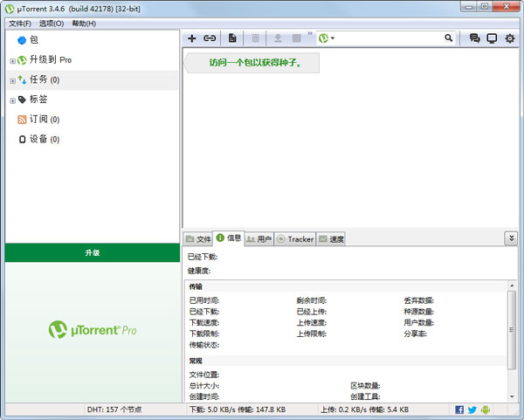This screenshot has height=420, width=524.
Task: Click the blue bundle icon beside 包
Action: [22, 40]
